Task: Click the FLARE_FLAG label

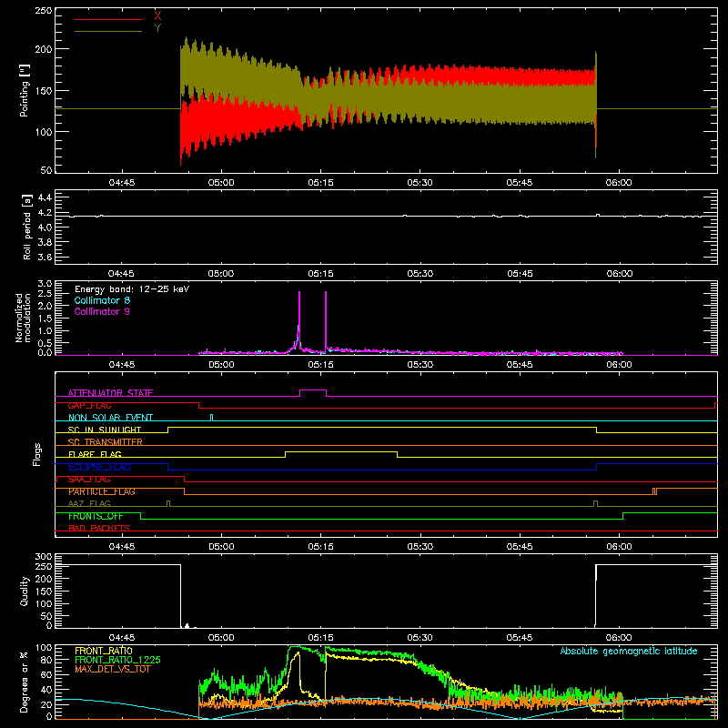Action: (95, 454)
